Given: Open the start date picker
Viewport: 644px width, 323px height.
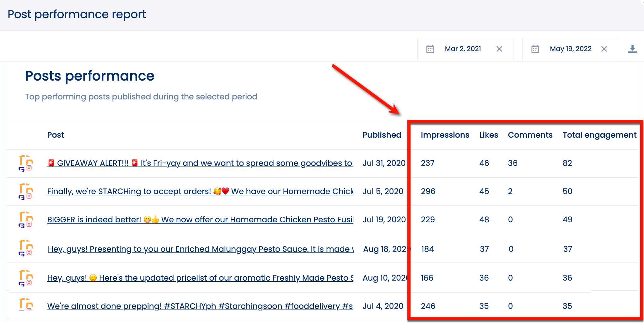Looking at the screenshot, I should pyautogui.click(x=463, y=49).
